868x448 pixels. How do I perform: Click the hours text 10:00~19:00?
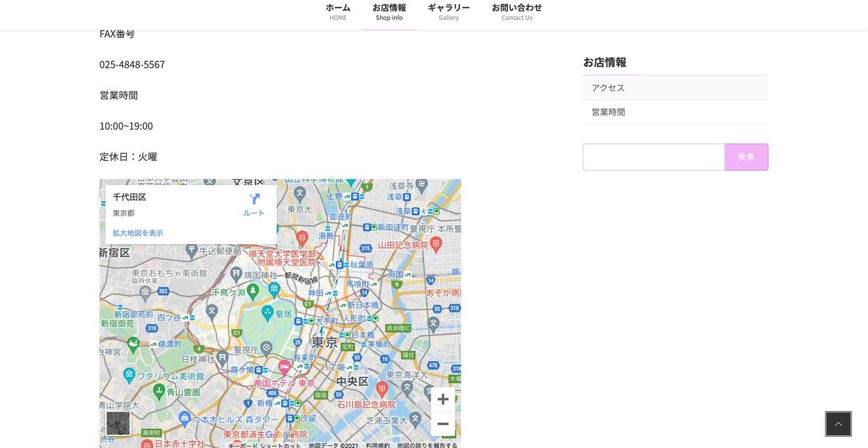click(x=126, y=125)
